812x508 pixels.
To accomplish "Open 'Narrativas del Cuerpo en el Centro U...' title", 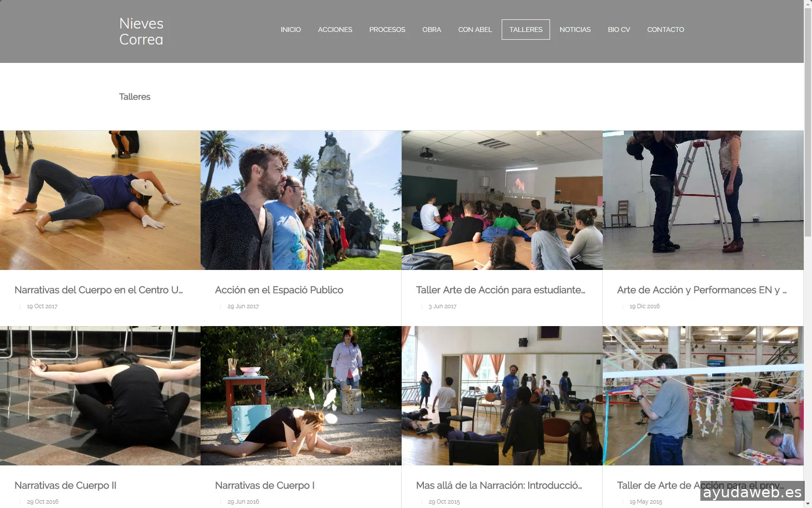I will click(x=99, y=290).
